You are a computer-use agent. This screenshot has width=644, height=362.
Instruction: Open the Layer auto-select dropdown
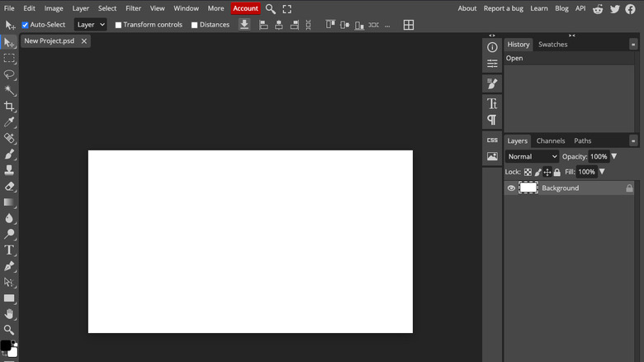(x=91, y=25)
